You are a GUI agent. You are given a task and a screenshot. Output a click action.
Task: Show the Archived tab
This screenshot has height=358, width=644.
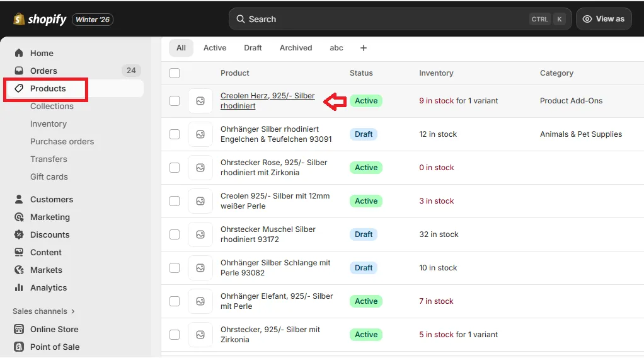click(x=296, y=48)
